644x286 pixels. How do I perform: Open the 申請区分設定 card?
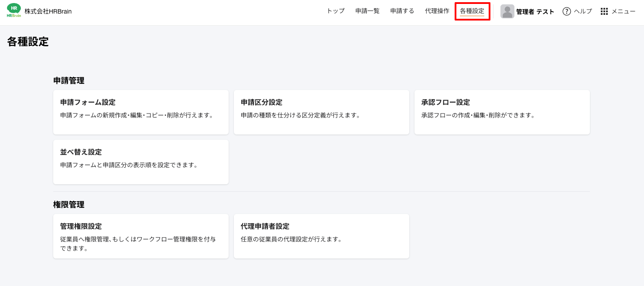click(x=321, y=112)
